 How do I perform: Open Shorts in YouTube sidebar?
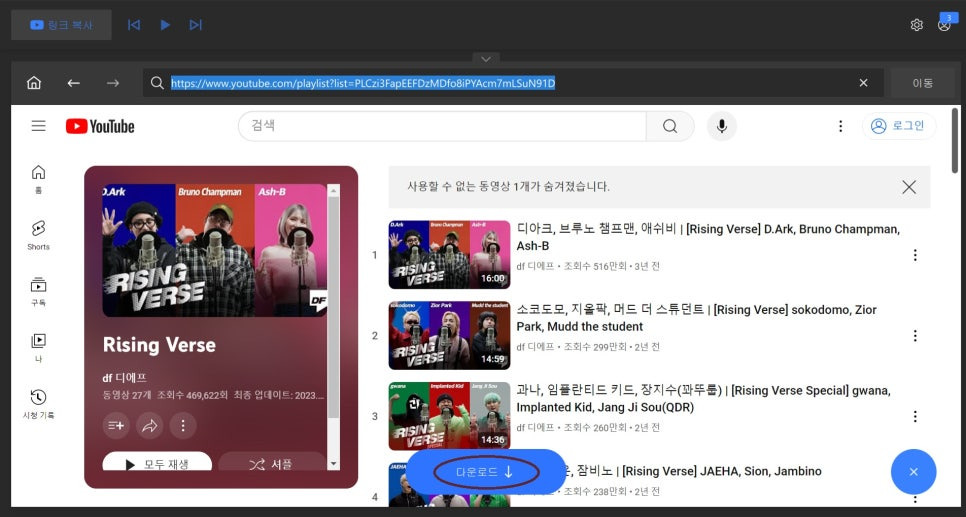click(x=38, y=235)
